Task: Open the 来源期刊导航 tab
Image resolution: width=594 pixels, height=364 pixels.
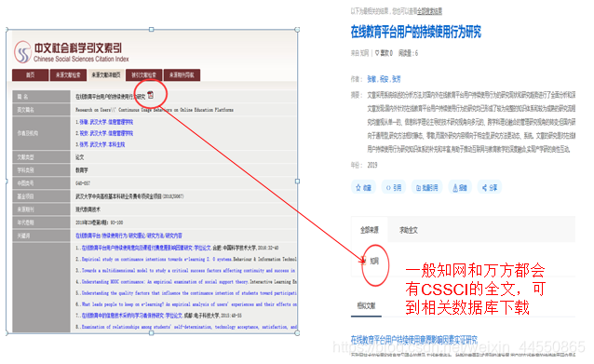Action: 182,75
